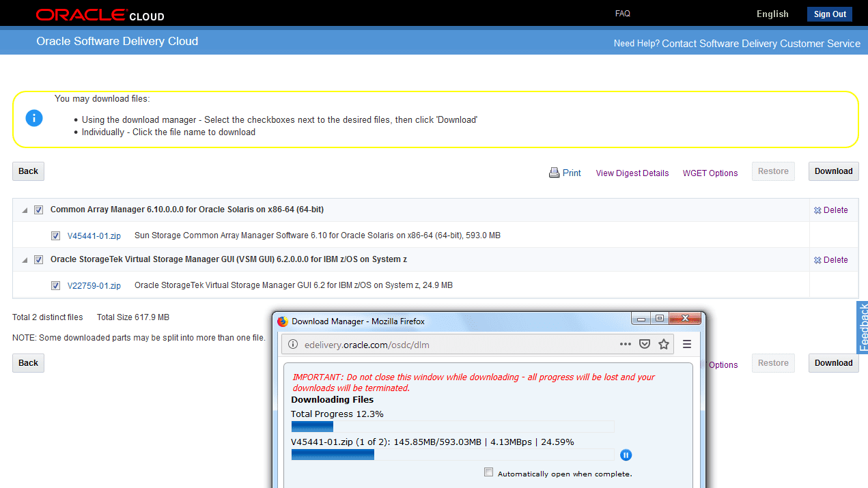Click the V45441-01.zip progress bar

(x=453, y=455)
